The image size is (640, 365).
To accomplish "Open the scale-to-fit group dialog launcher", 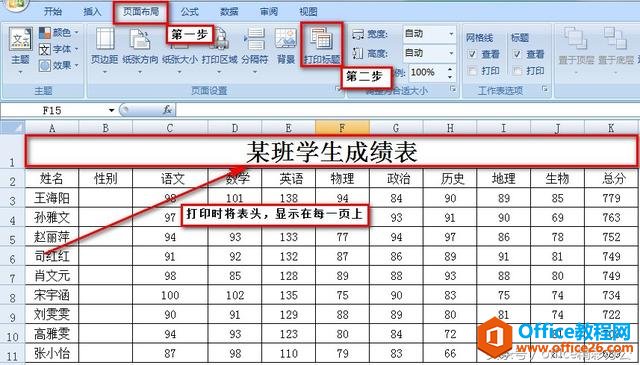I will click(452, 89).
